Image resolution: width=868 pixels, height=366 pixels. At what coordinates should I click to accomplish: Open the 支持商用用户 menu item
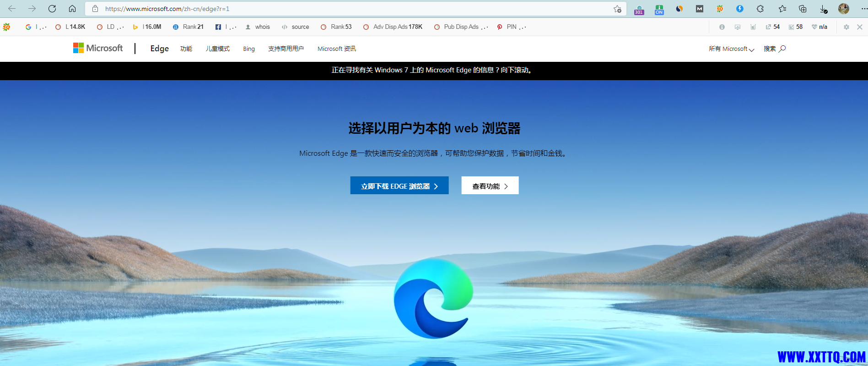286,49
